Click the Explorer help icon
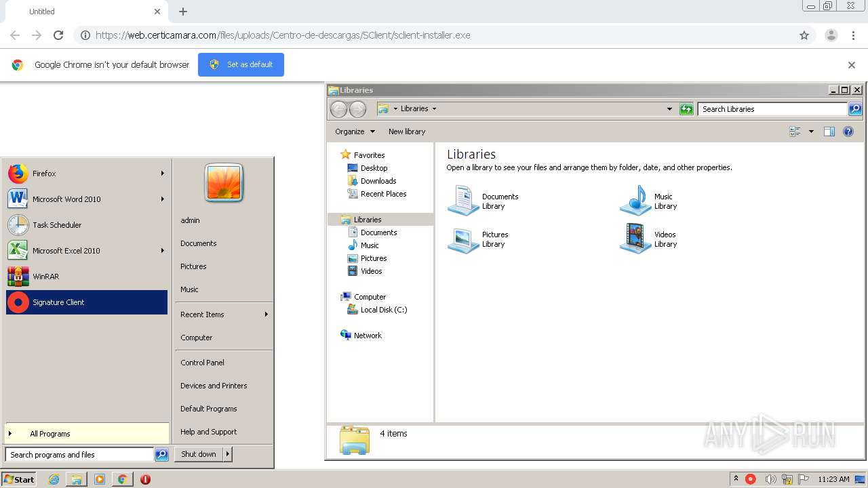The width and height of the screenshot is (868, 488). tap(848, 131)
